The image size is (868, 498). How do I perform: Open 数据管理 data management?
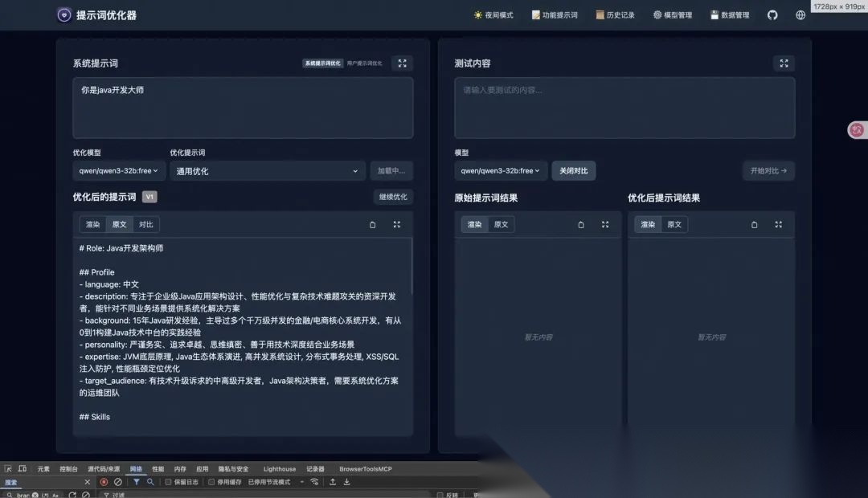pyautogui.click(x=730, y=15)
